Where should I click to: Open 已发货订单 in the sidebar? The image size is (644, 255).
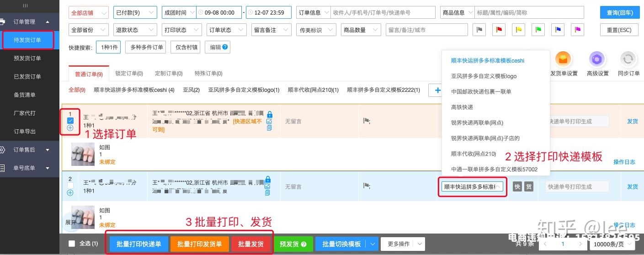(x=27, y=77)
